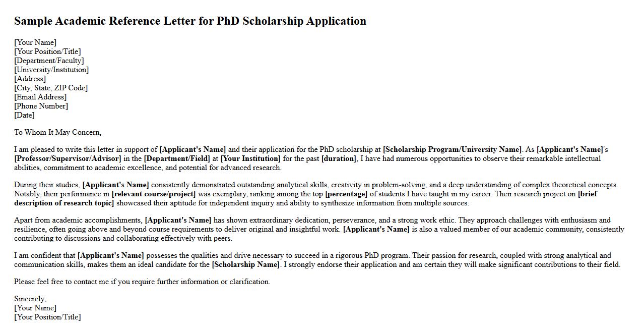The height and width of the screenshot is (328, 644).
Task: Click [Your Name] below the Sincerely closing
Action: [x=35, y=308]
